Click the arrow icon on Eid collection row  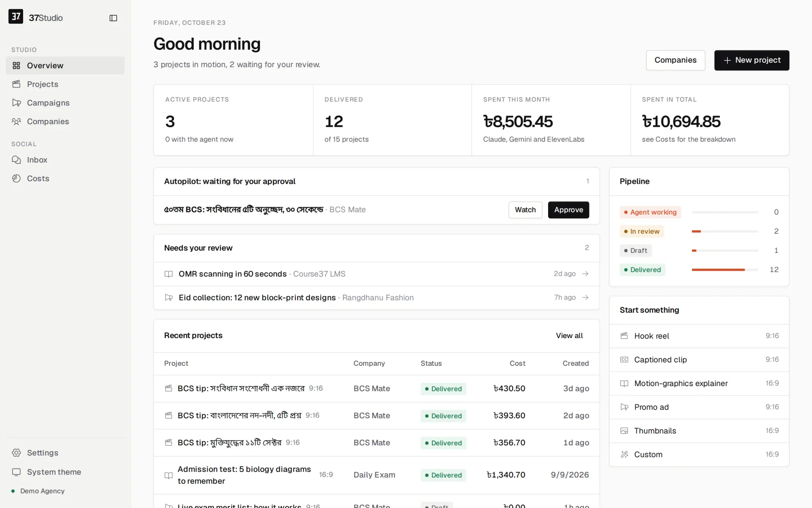pos(585,297)
